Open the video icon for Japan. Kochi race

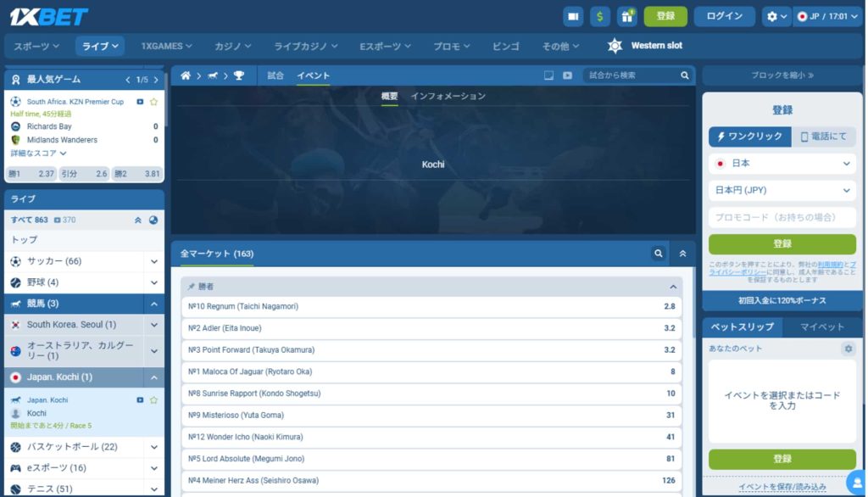140,400
